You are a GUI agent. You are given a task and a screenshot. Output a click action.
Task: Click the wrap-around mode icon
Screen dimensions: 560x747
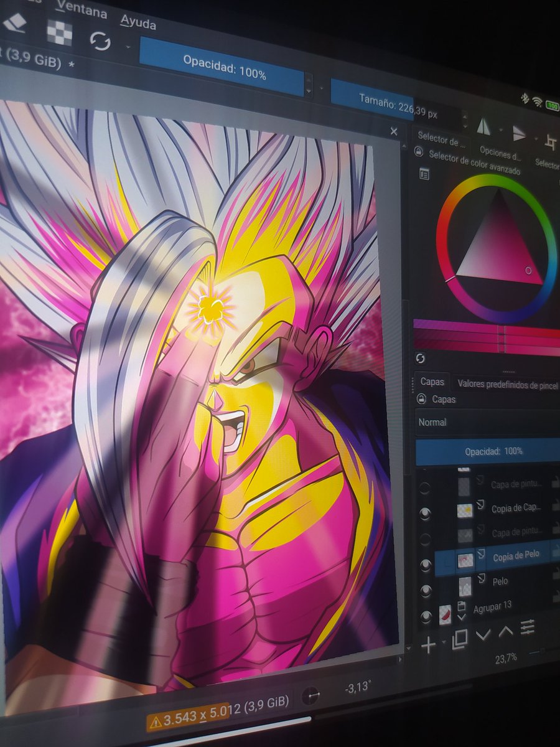click(x=551, y=141)
